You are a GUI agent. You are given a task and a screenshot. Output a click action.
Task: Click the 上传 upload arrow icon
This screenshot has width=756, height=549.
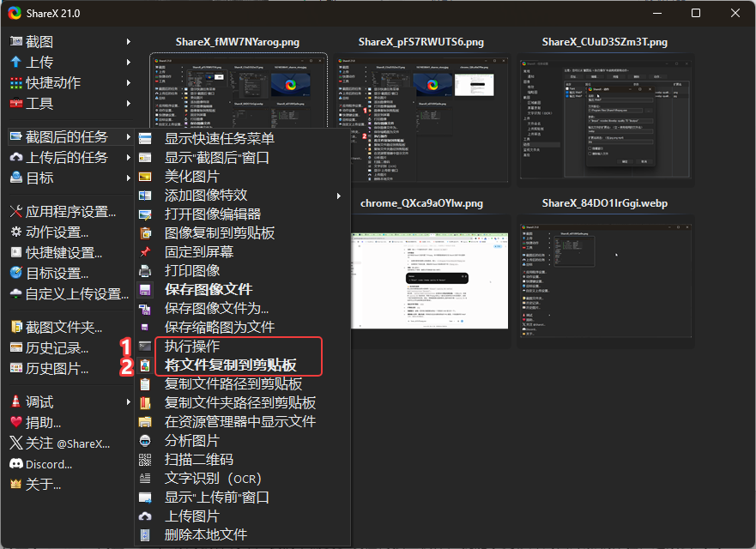click(16, 62)
